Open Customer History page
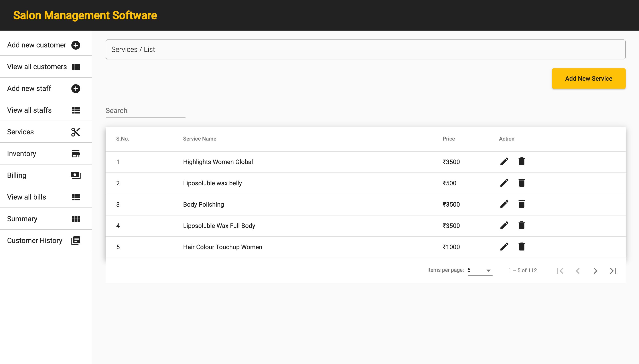639x364 pixels. 35,241
